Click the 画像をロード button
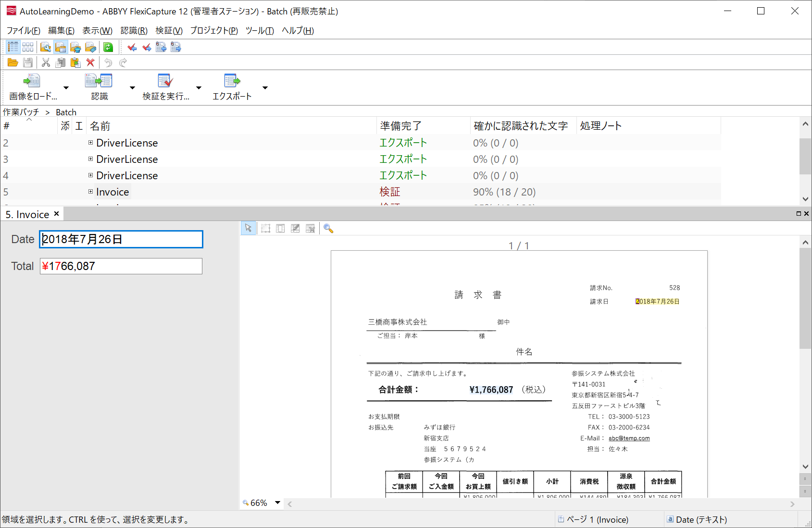The width and height of the screenshot is (812, 528). tap(33, 87)
